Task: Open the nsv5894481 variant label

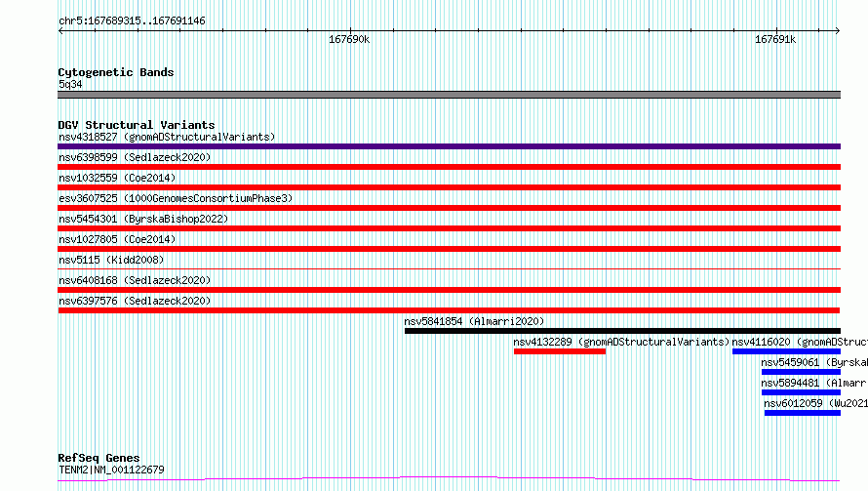Action: pyautogui.click(x=813, y=383)
